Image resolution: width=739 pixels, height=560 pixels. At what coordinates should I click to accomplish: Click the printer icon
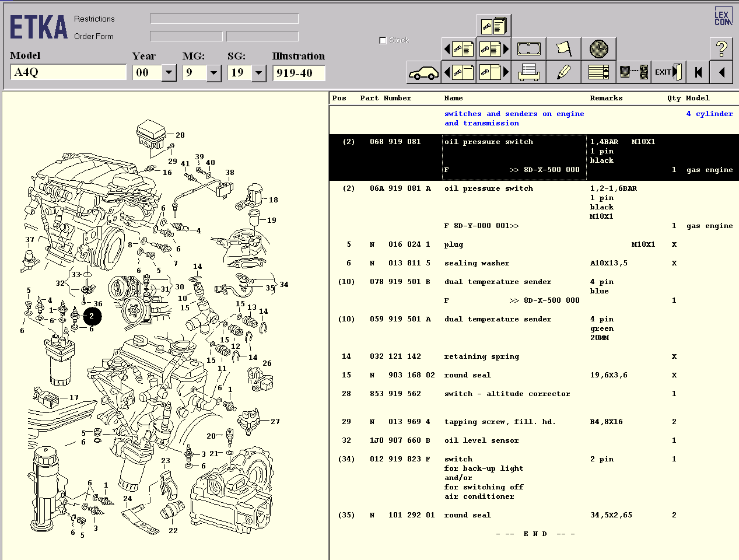(x=528, y=72)
